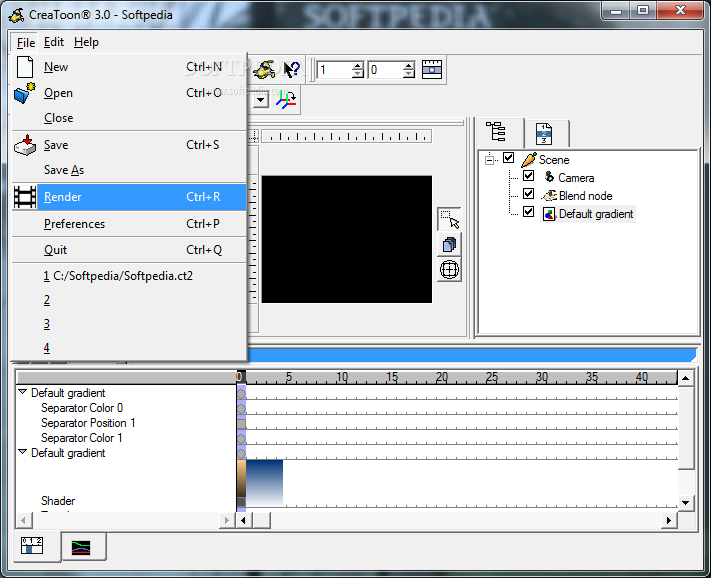Click the 3D axis rotate icon
711x578 pixels.
pyautogui.click(x=287, y=99)
